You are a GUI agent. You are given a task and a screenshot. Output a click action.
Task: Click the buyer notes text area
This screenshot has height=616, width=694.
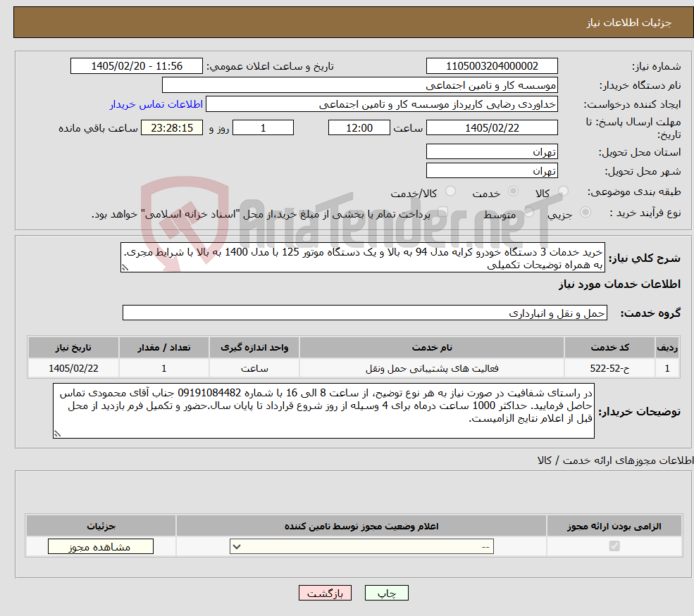click(323, 411)
